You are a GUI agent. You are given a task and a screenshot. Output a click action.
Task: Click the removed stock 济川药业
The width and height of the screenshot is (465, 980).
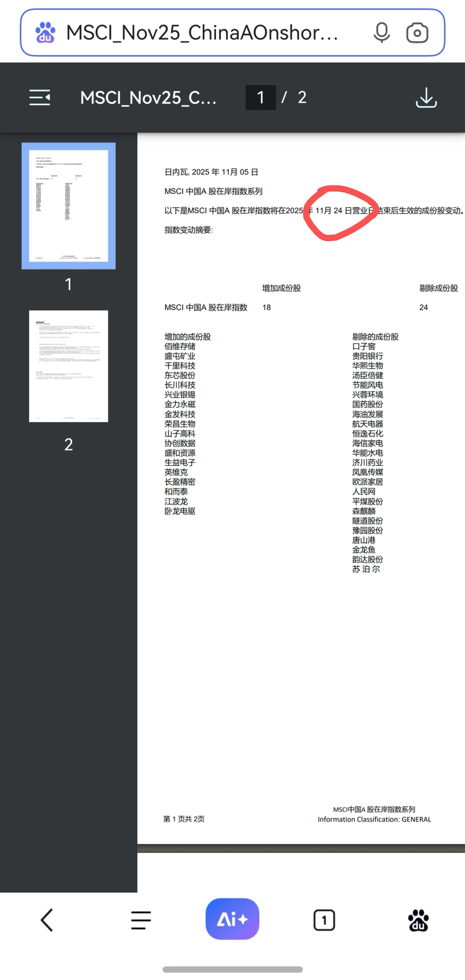coord(368,463)
